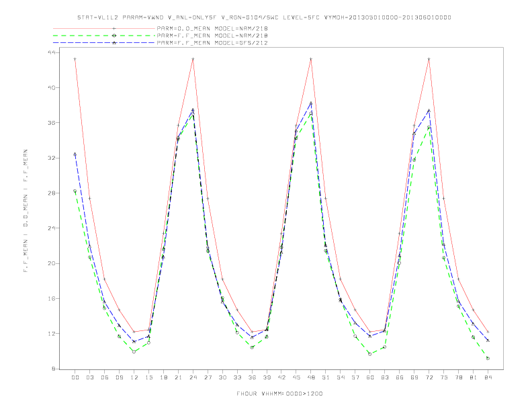Click the blue triangle data point at hour 00
Viewport: 532px width, 411px height.
tap(75, 154)
